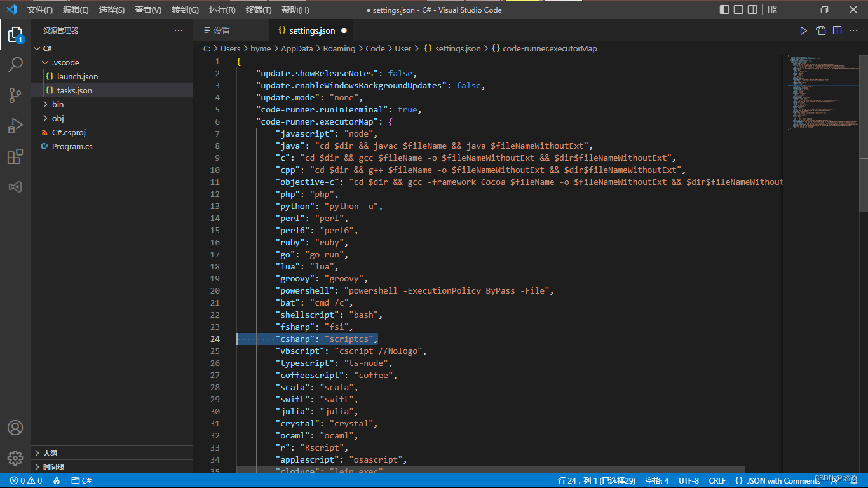Click byme in the breadcrumb
The image size is (868, 488).
[x=261, y=48]
